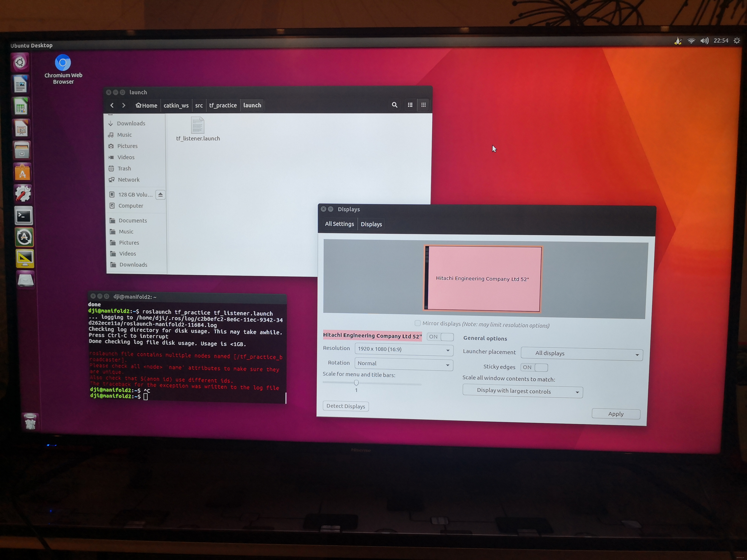Switch file manager to list view
Screen dimensions: 747x560
(x=410, y=105)
